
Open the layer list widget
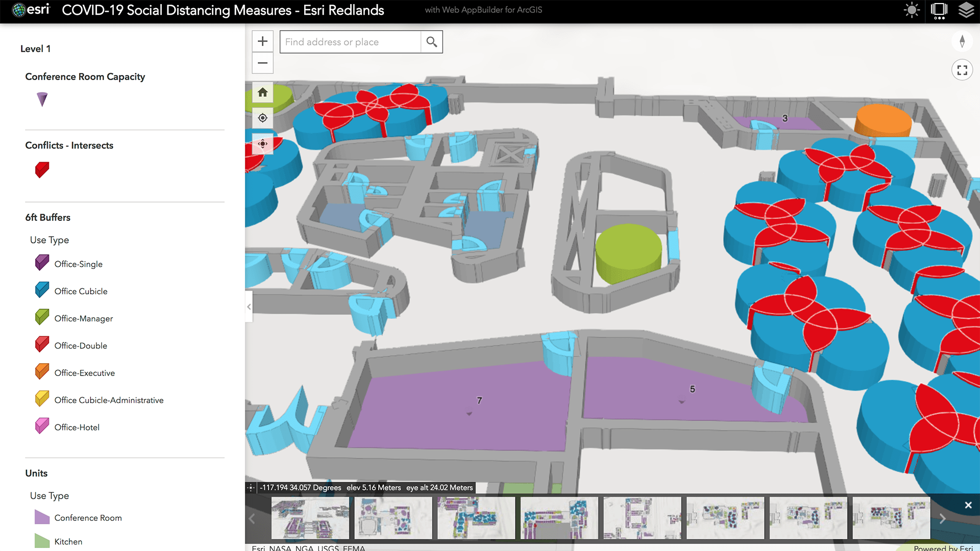pos(966,10)
